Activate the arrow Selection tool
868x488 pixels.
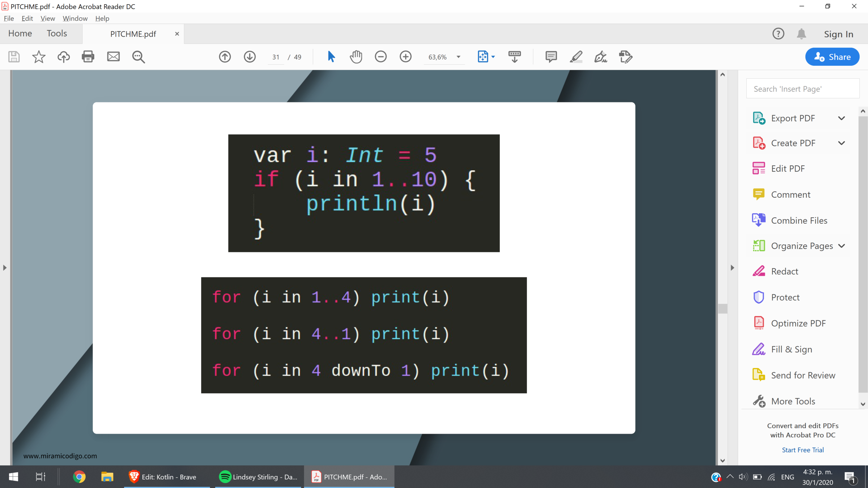click(331, 57)
